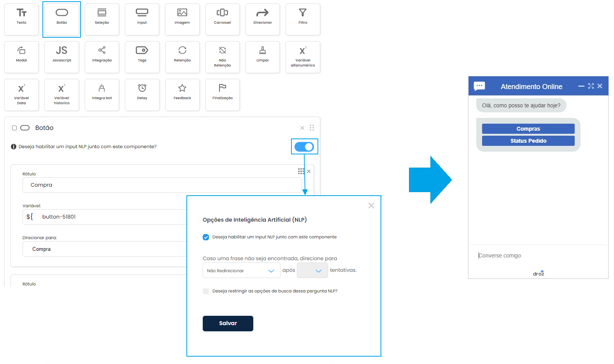Select the Carrossel component icon
The width and height of the screenshot is (614, 364).
pyautogui.click(x=222, y=13)
